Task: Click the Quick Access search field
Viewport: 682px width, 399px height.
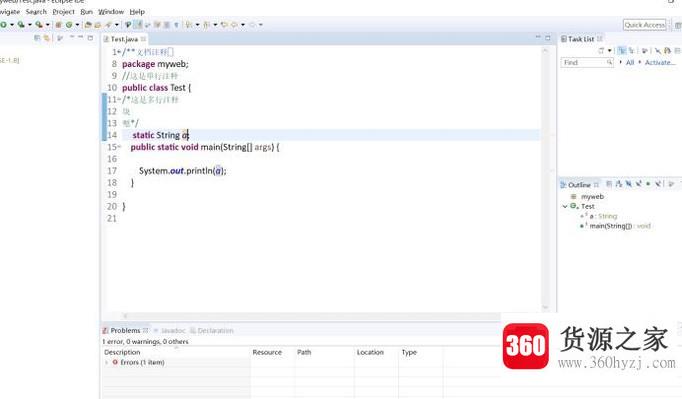Action: click(645, 25)
